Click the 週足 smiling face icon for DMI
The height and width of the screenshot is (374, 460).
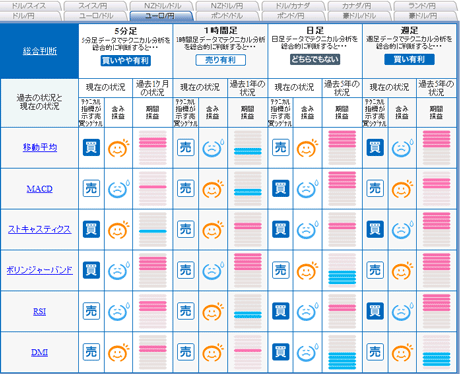click(402, 353)
